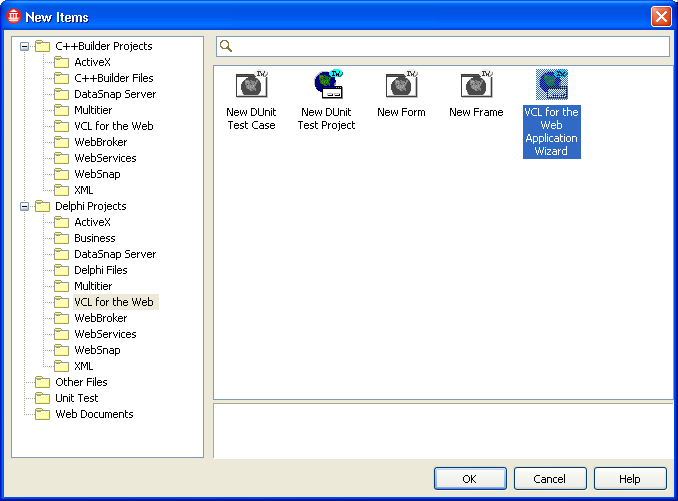Collapse the C++Builder Projects tree node

25,46
